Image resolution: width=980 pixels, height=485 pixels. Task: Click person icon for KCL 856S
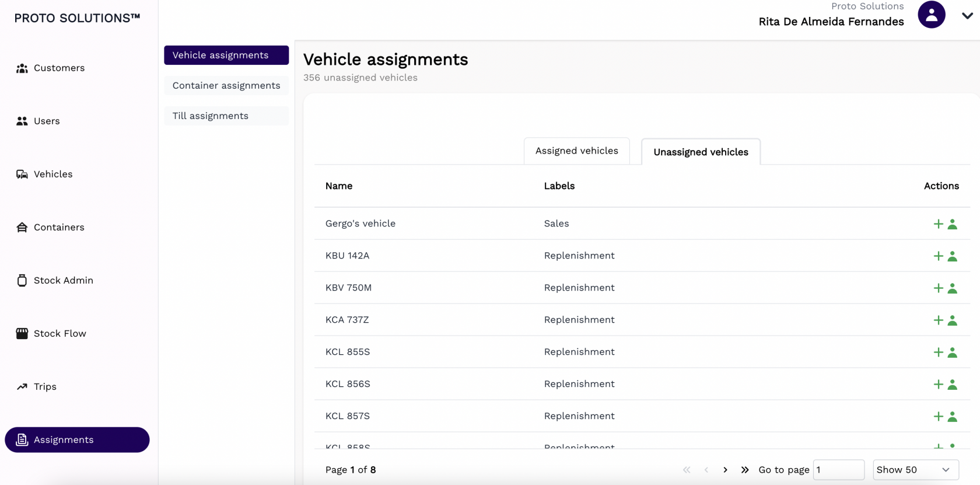pos(953,385)
